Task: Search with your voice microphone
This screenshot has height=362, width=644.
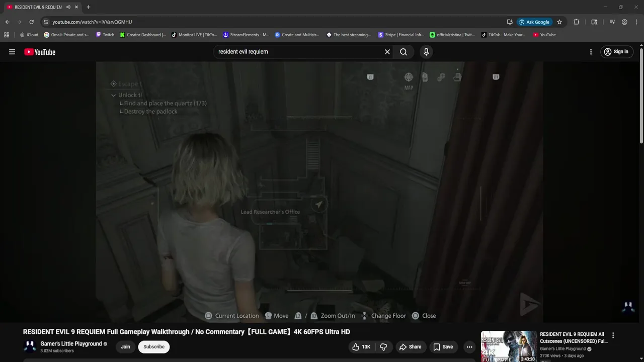Action: [x=426, y=52]
